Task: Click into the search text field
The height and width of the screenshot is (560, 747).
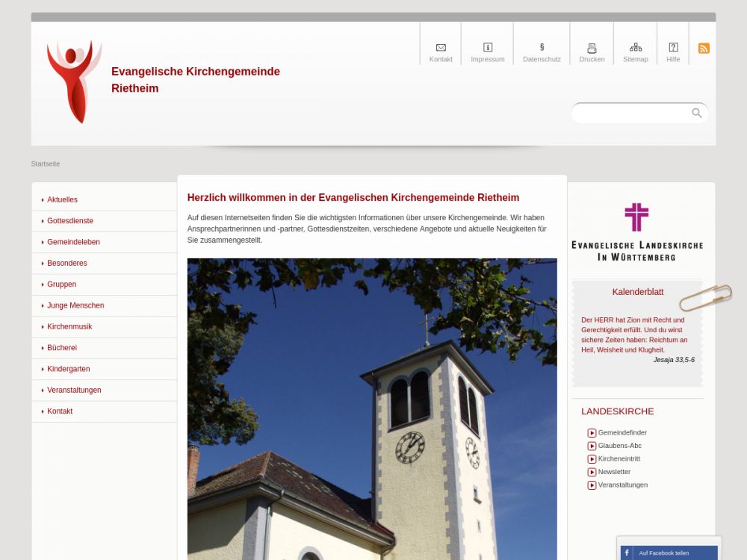Action: pos(631,113)
